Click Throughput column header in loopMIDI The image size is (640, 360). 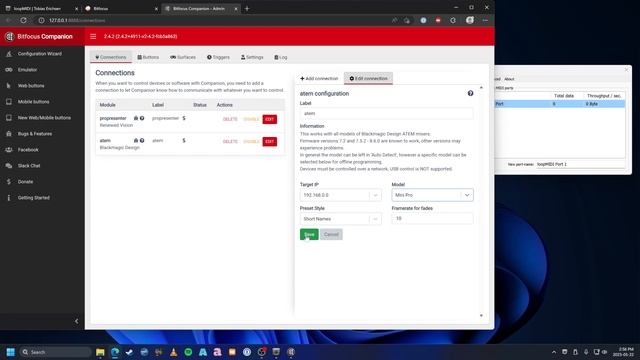(x=604, y=96)
